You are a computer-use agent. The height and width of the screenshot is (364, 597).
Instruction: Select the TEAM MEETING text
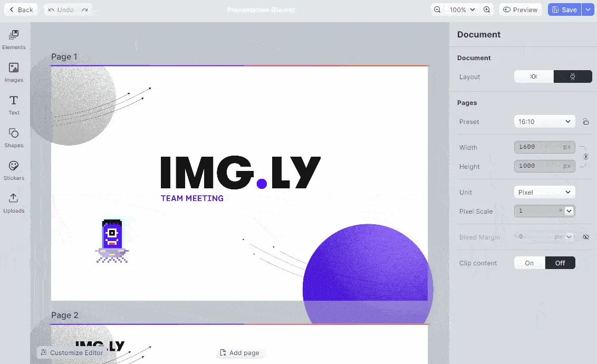192,198
